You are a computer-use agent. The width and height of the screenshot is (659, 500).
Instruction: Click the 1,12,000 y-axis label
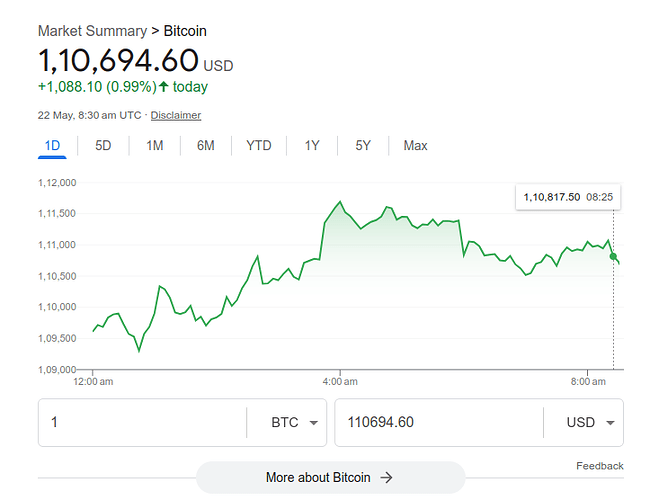(x=57, y=183)
